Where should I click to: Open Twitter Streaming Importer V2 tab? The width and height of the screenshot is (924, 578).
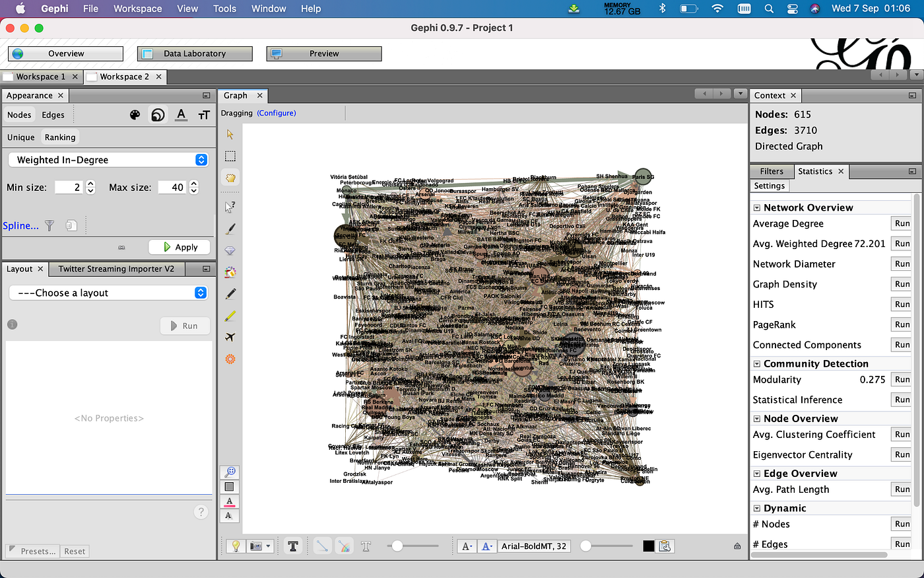116,269
